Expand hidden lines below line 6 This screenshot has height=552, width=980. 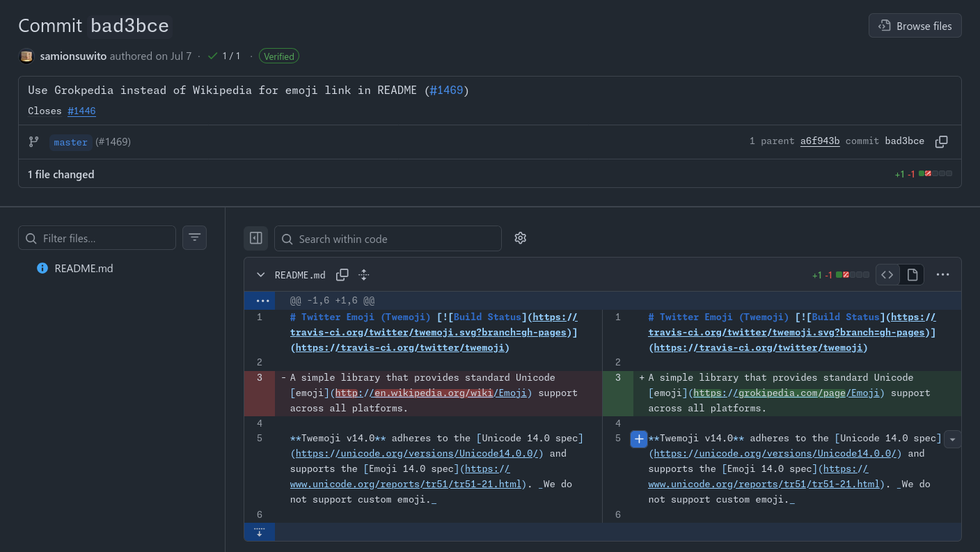click(x=260, y=532)
